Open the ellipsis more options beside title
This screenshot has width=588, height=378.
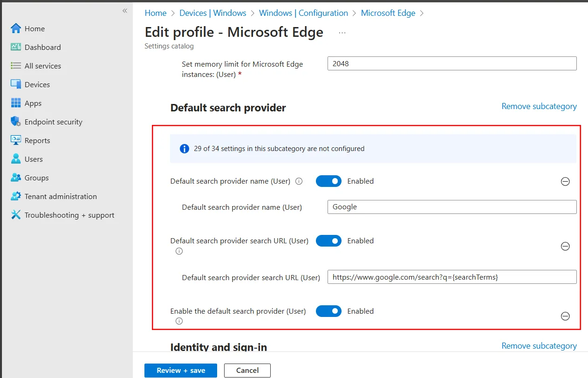(x=342, y=33)
